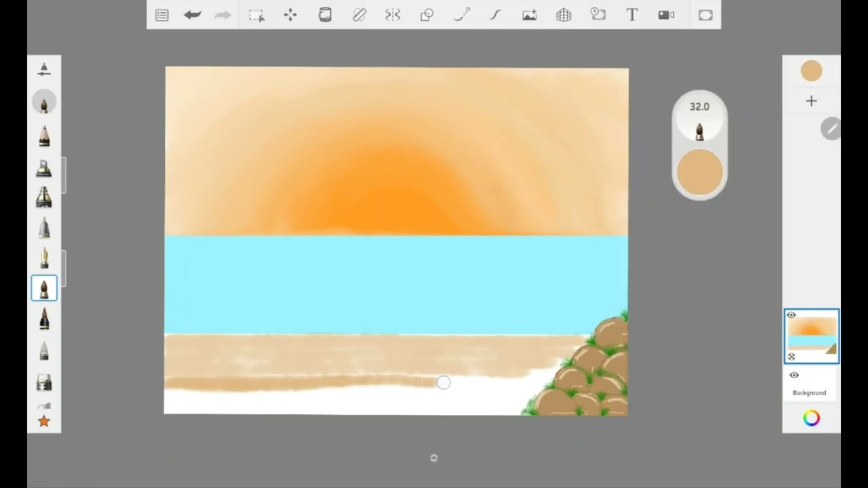Add a new layer with plus
The image size is (868, 488).
coord(811,101)
